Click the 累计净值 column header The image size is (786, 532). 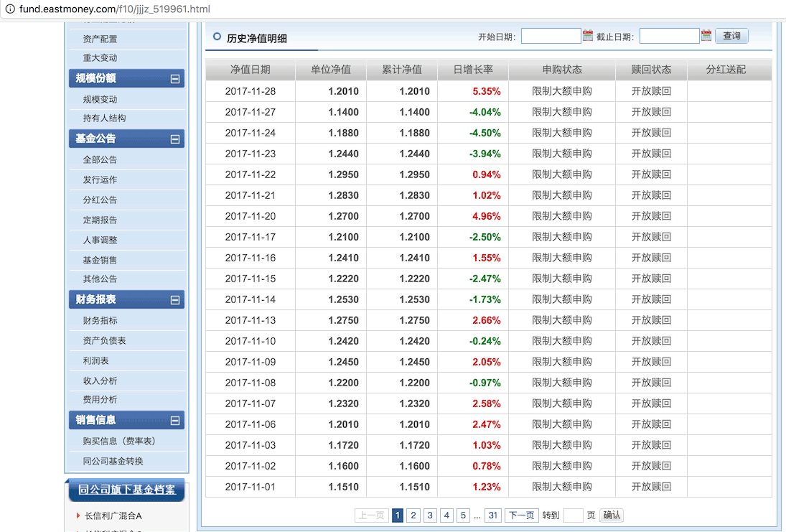point(402,70)
